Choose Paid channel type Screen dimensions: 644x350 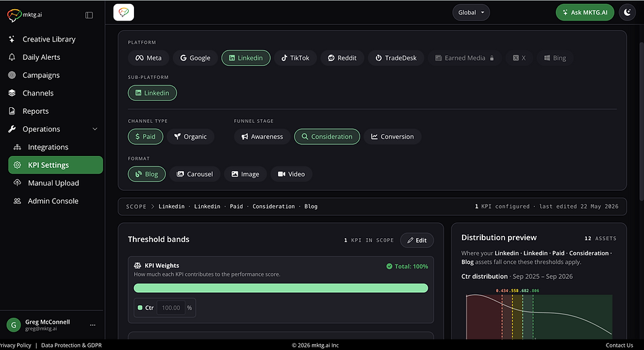point(145,137)
